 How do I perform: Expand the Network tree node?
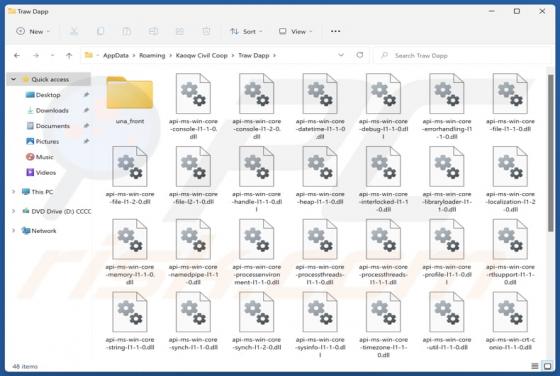14,231
